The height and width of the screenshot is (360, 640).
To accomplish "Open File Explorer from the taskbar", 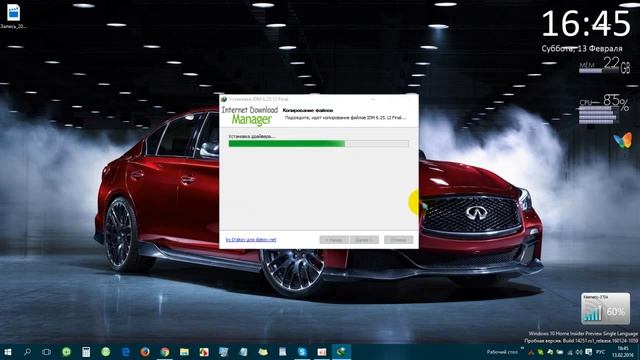I will pos(184,352).
